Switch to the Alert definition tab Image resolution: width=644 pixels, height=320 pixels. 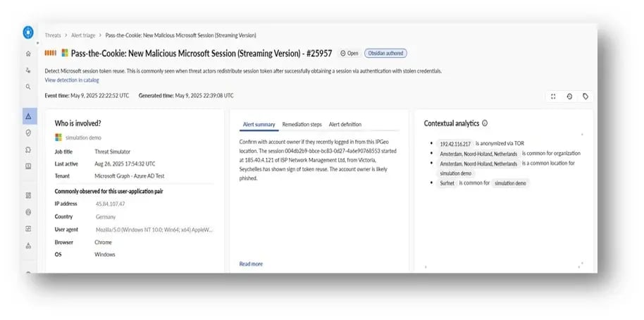pyautogui.click(x=345, y=125)
